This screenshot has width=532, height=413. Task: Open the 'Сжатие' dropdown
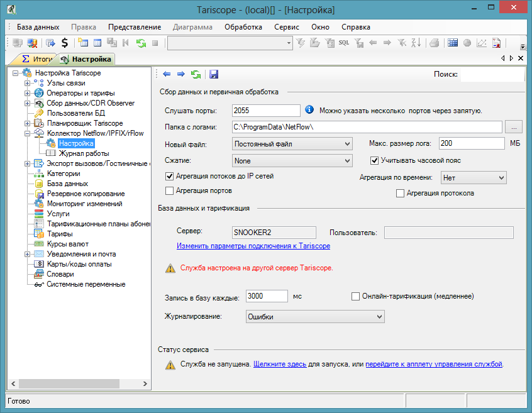pyautogui.click(x=292, y=161)
